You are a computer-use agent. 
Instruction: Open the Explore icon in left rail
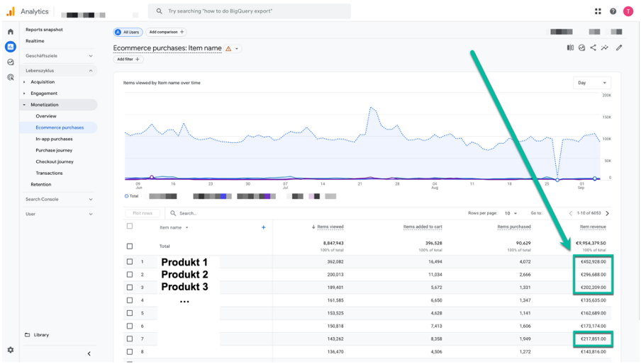pyautogui.click(x=11, y=62)
